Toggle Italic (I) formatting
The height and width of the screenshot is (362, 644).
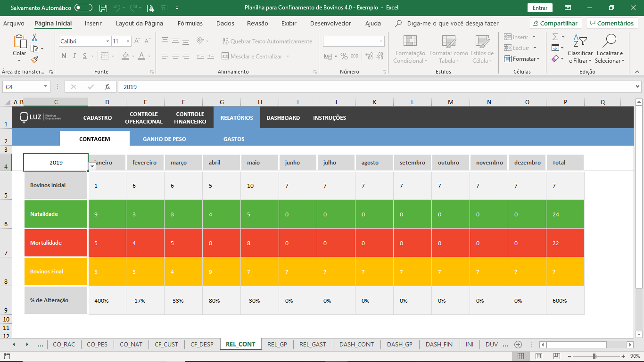point(74,56)
